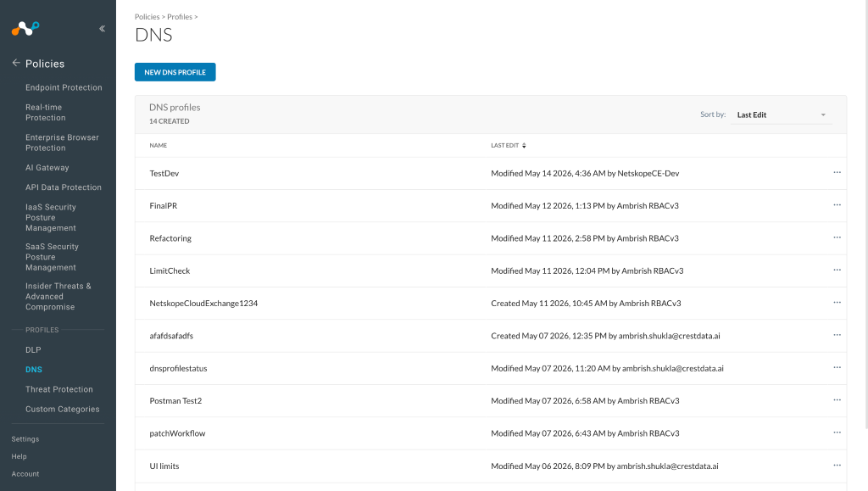Select the DNS profiles sidebar item
This screenshot has height=491, width=868.
point(34,369)
